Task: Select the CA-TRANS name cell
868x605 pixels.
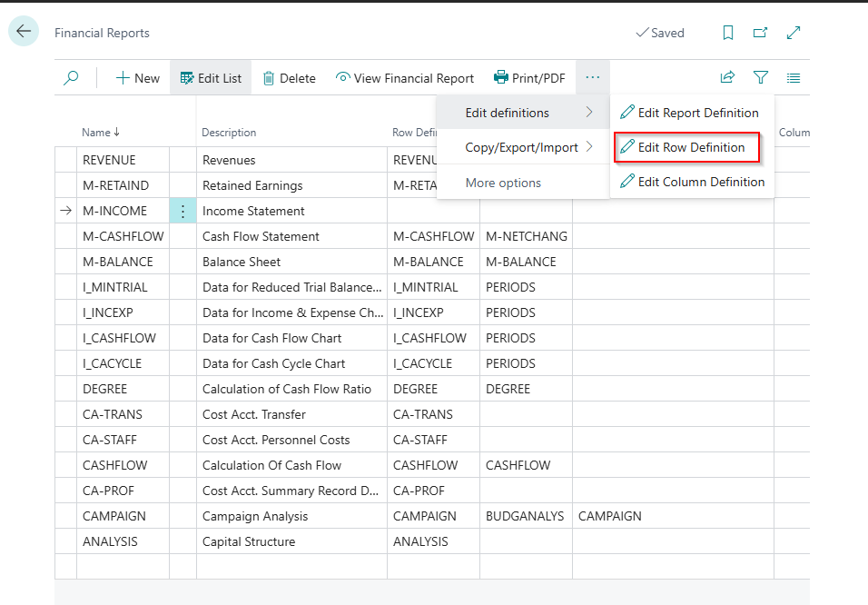Action: pyautogui.click(x=123, y=415)
